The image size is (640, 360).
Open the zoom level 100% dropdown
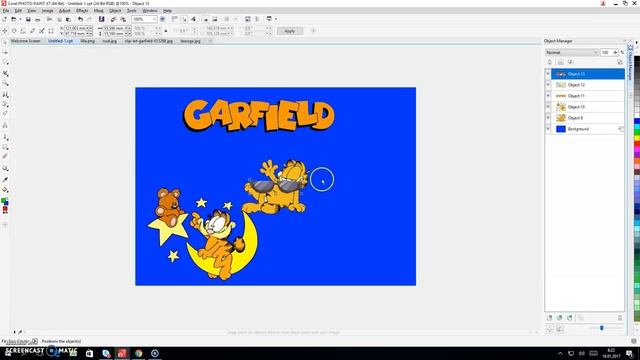154,19
